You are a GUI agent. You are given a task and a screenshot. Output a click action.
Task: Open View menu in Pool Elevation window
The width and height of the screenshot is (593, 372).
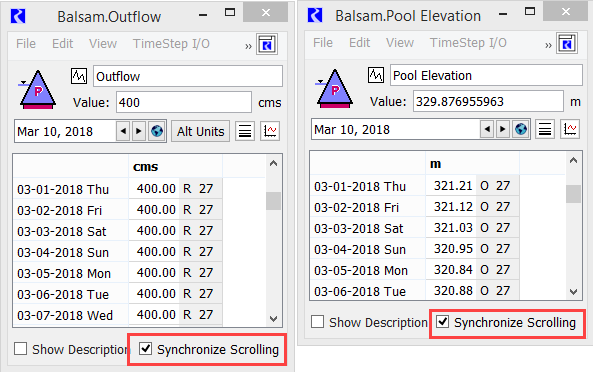(400, 43)
